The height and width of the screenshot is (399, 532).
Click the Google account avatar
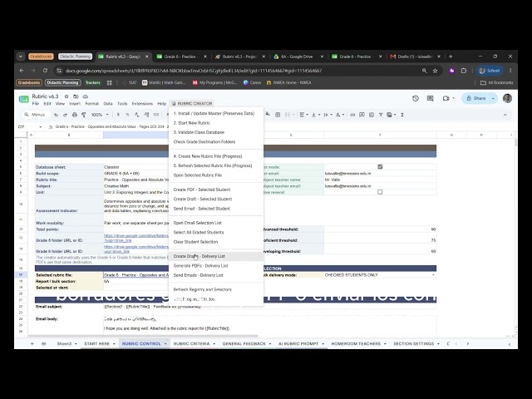coord(507,98)
